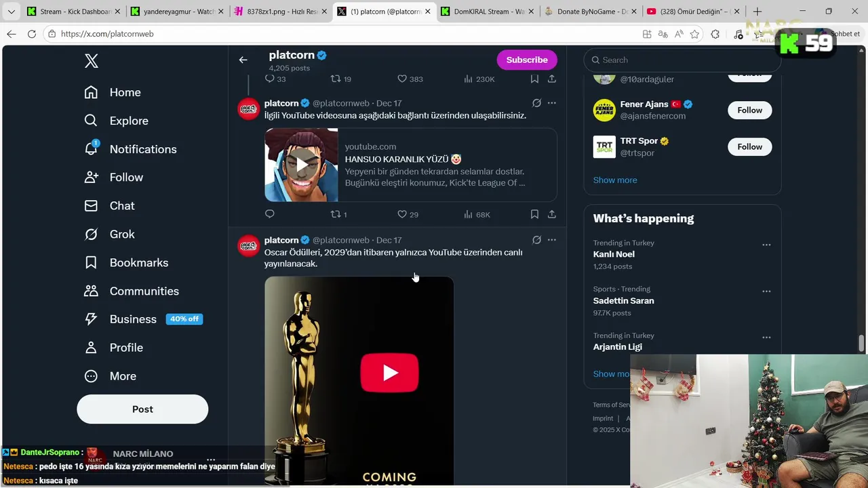
Task: More options for Kanlı Noel trend
Action: coord(766,245)
